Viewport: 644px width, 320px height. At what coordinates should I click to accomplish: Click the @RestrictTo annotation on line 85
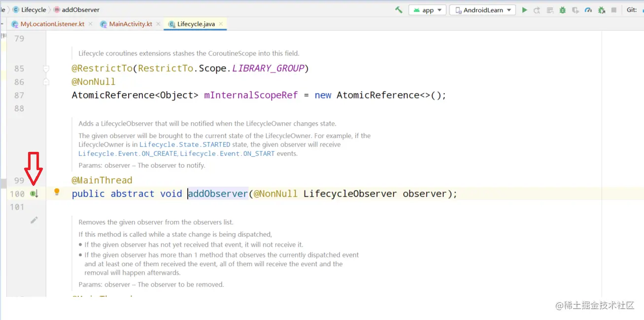(x=102, y=69)
